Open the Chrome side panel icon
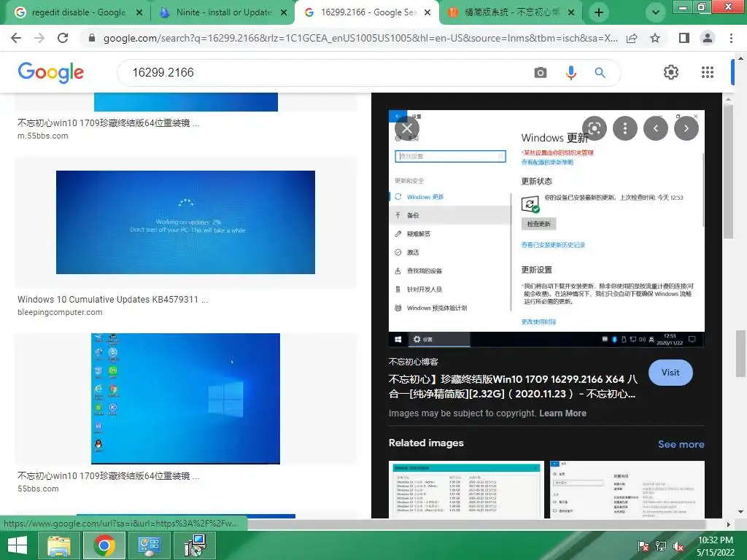This screenshot has height=560, width=747. [684, 38]
